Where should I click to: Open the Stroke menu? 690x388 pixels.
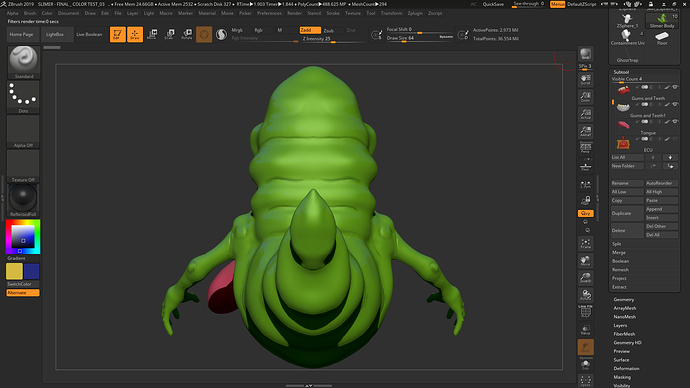333,13
